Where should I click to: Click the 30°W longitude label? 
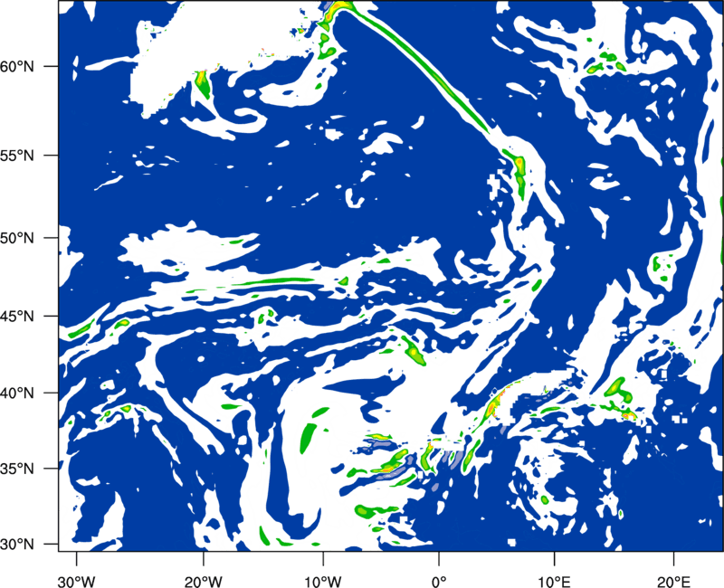(76, 582)
